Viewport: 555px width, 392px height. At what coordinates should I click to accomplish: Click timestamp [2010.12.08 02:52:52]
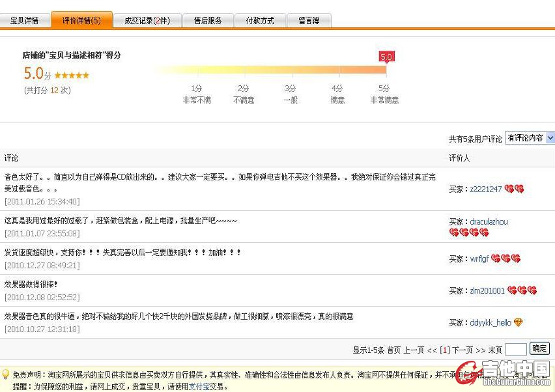tap(42, 297)
